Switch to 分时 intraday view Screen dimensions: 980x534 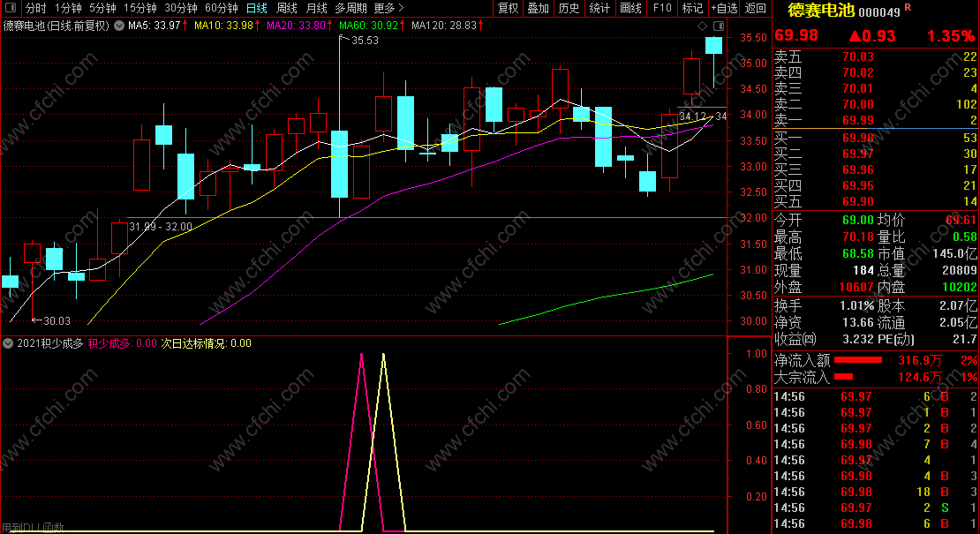tap(35, 8)
